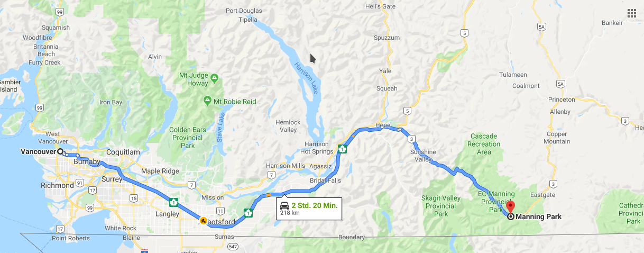The image size is (644, 253).
Task: Click the Mt Robie Reid park icon
Action: click(207, 100)
